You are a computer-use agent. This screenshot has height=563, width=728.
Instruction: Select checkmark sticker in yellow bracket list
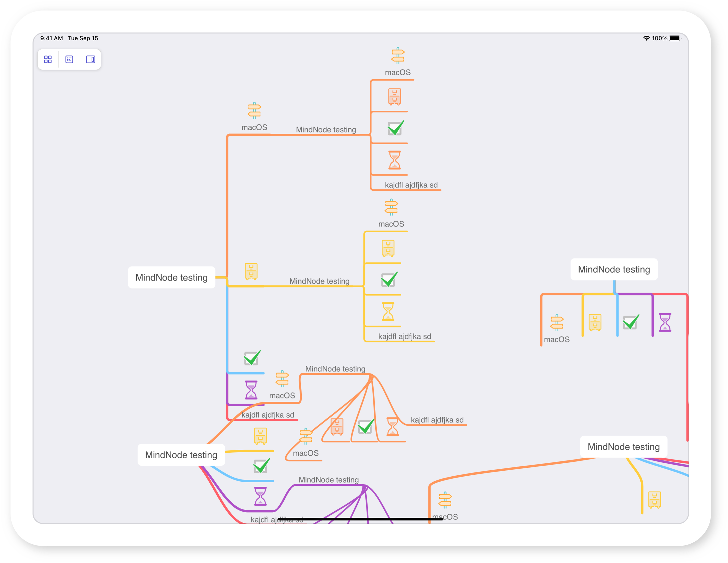point(389,279)
